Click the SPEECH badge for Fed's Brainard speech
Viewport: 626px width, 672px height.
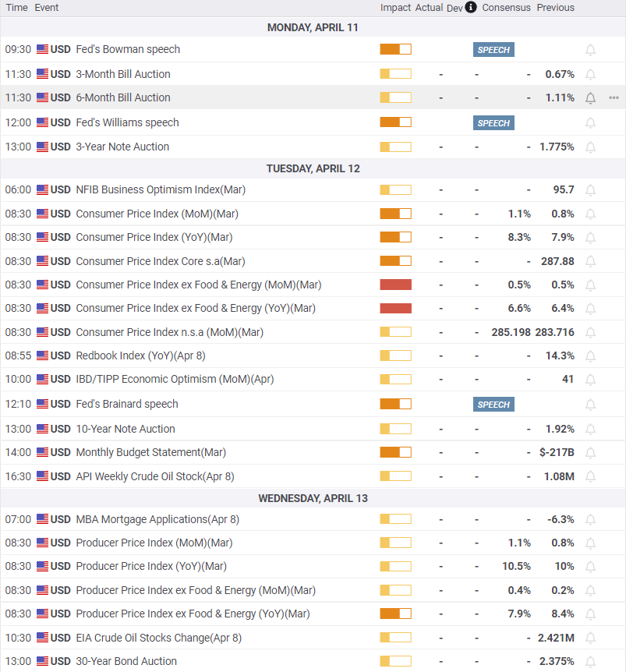pyautogui.click(x=493, y=405)
